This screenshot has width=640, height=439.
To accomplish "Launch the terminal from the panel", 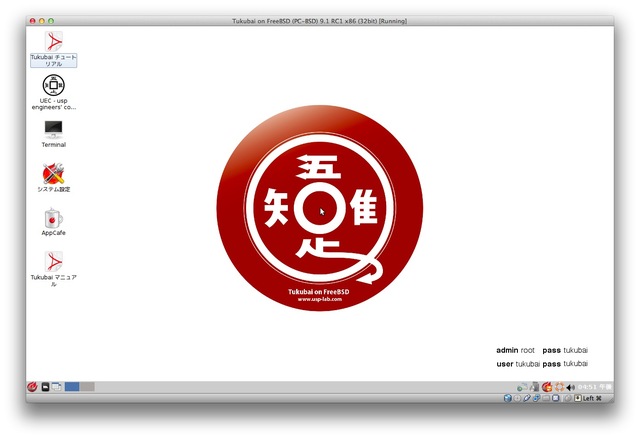I will pyautogui.click(x=45, y=387).
